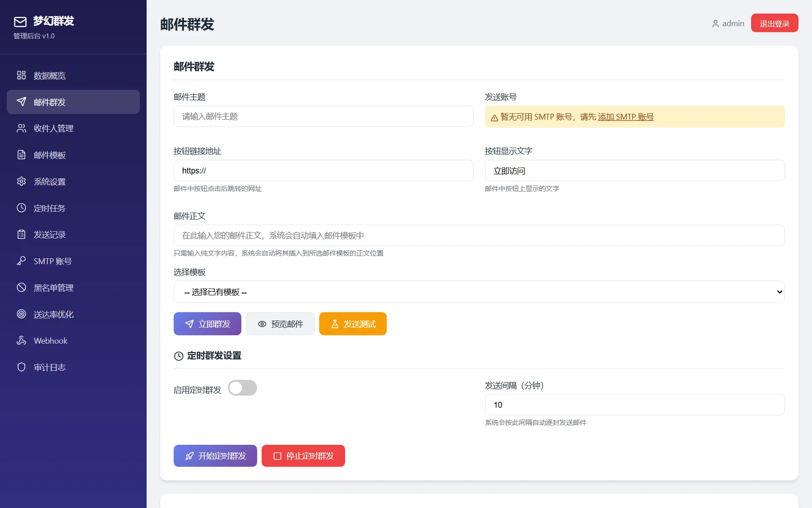Open 送达率优化 sidebar entry
The width and height of the screenshot is (812, 508).
tap(73, 314)
